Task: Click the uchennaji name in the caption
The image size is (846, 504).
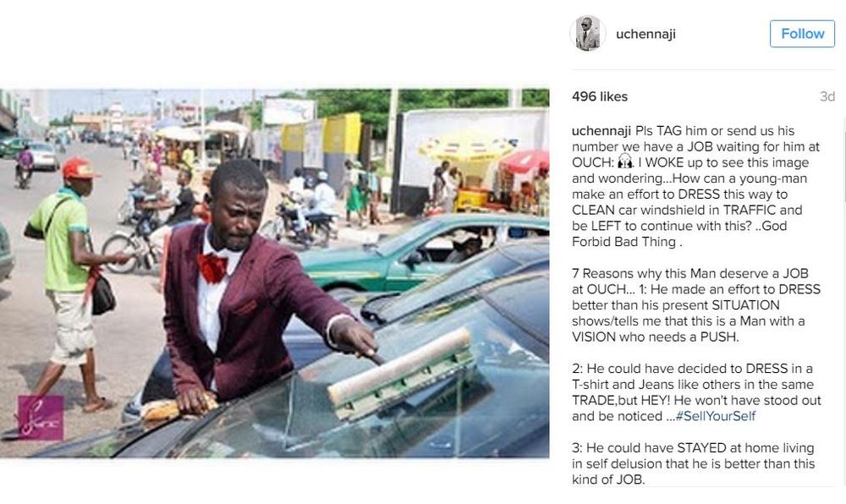Action: point(601,131)
